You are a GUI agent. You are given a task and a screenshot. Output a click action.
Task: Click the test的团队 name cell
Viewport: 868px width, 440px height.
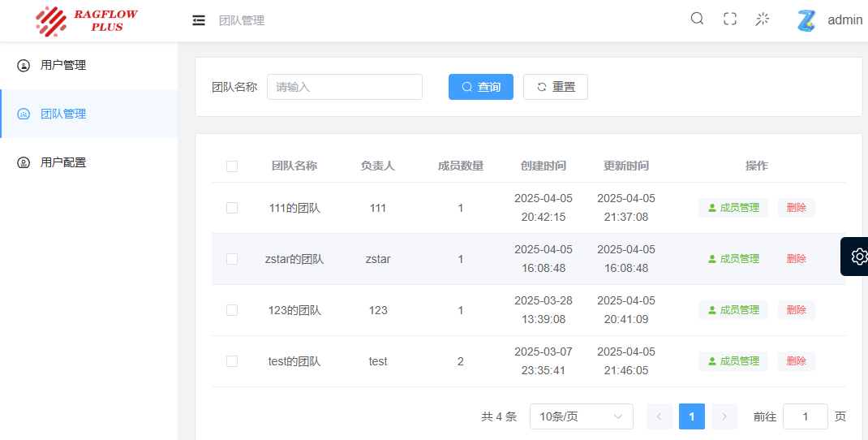pos(294,361)
